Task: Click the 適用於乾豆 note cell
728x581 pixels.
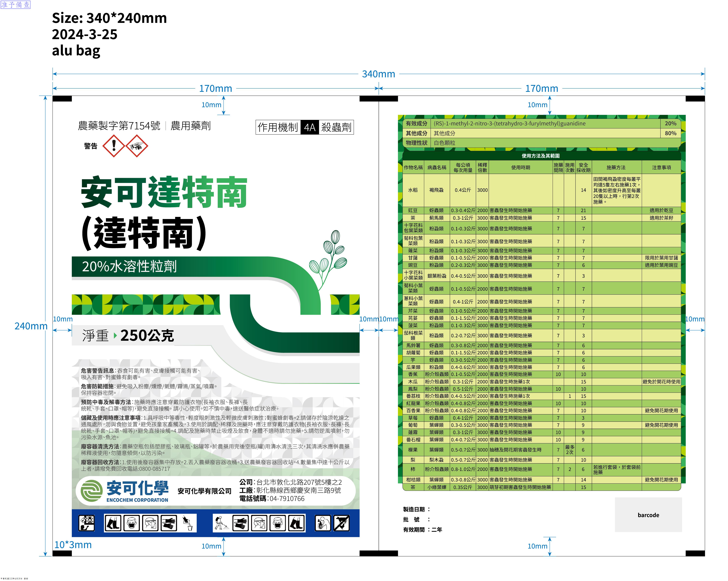Action: pyautogui.click(x=661, y=210)
